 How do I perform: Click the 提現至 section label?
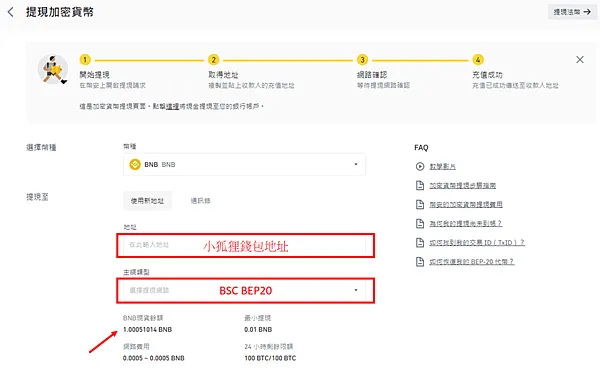tap(37, 197)
